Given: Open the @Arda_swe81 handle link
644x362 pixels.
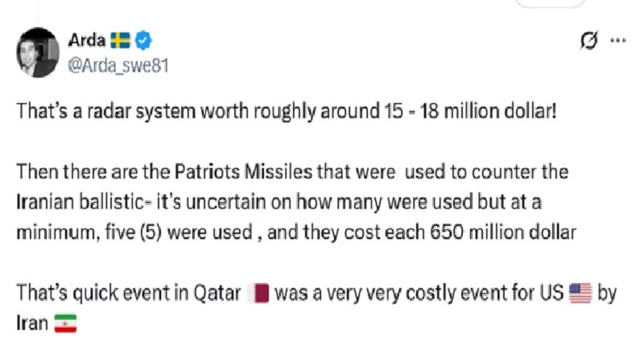Looking at the screenshot, I should 118,66.
